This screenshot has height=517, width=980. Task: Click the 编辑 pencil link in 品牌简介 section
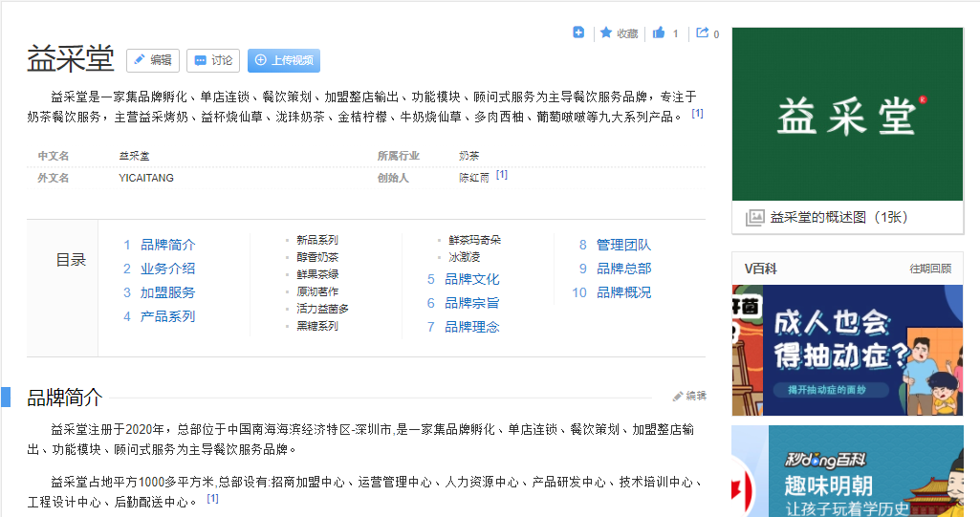689,396
